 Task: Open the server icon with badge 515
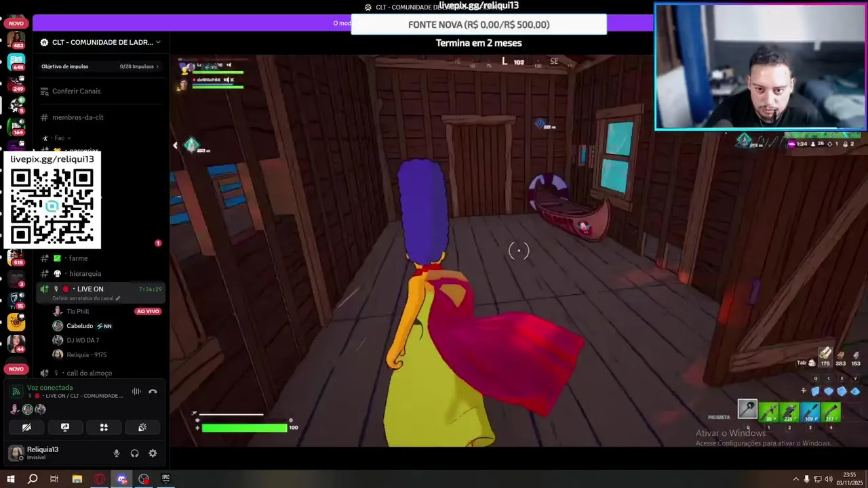click(x=16, y=257)
